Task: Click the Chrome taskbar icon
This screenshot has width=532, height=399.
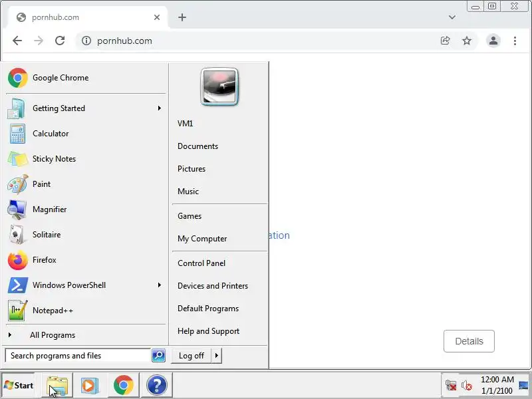Action: point(124,385)
